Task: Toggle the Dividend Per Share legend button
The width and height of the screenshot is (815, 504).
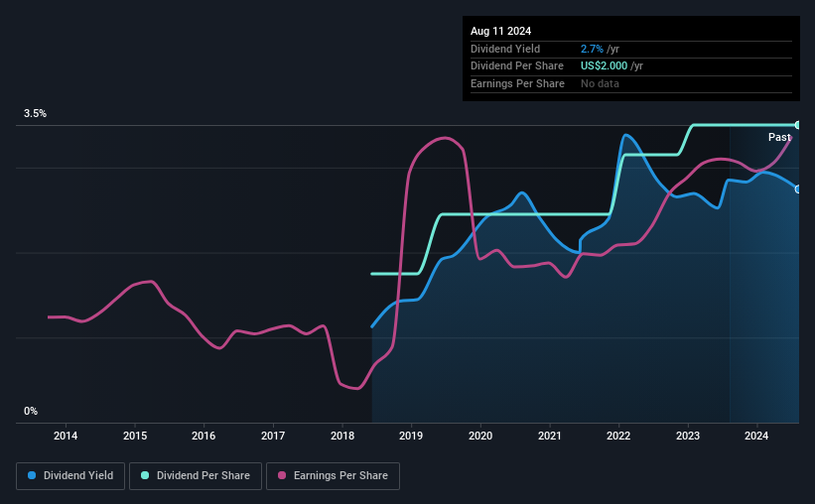Action: [x=196, y=476]
